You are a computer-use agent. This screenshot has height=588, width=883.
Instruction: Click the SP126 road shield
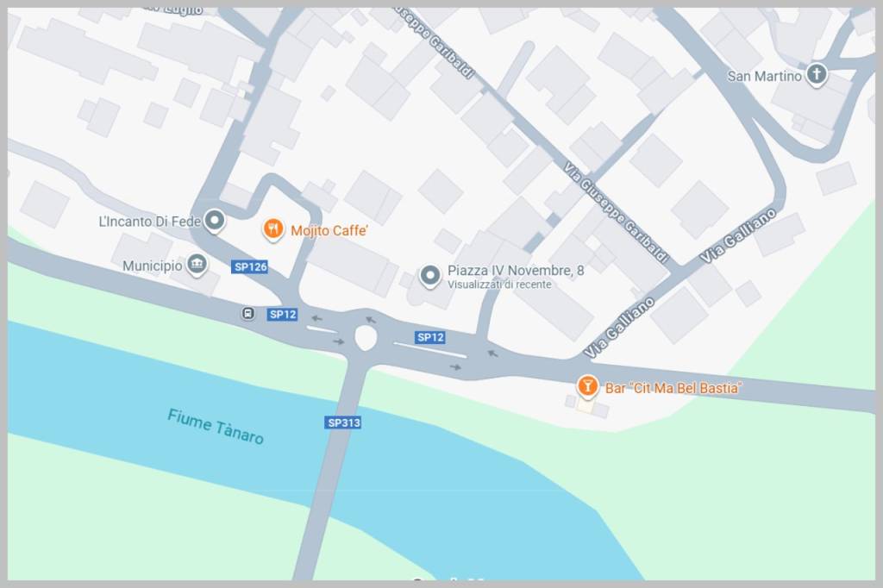[x=249, y=266]
